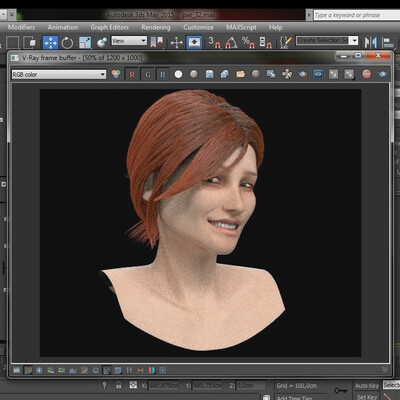Save all image channels in VFB
400x400 pixels.
point(225,74)
